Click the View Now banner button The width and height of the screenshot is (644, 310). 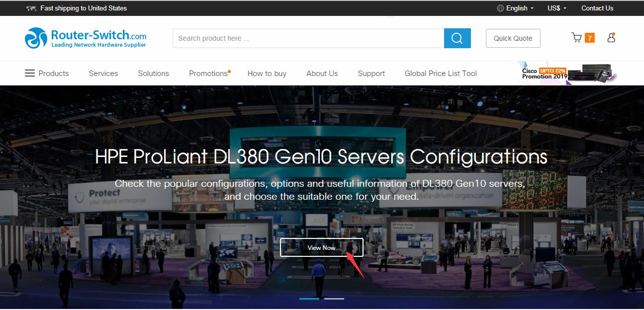point(322,247)
